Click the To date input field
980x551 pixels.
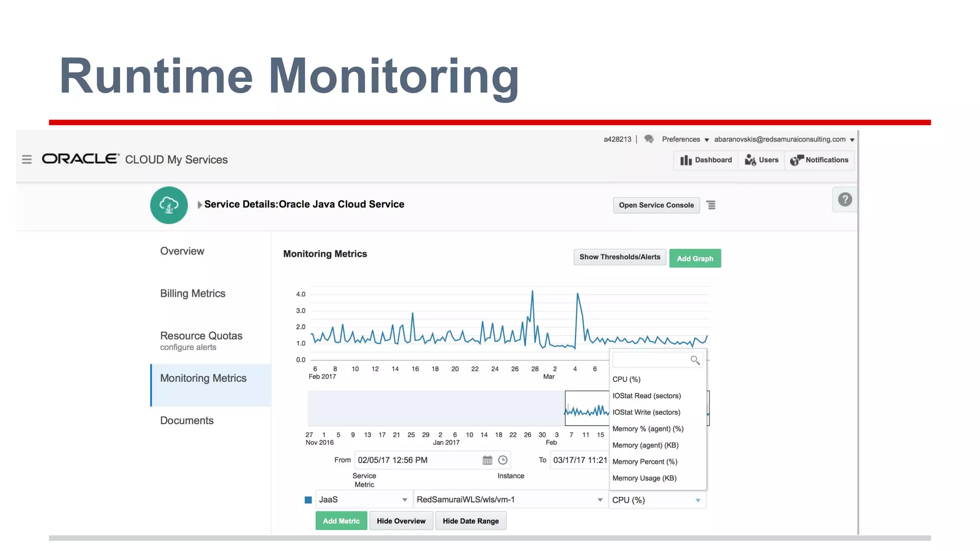point(579,460)
